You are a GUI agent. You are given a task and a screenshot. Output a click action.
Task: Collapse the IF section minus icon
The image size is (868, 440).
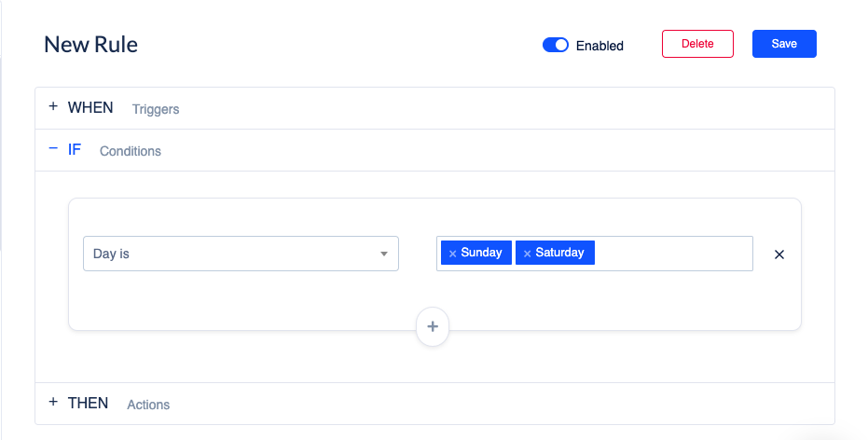point(53,148)
